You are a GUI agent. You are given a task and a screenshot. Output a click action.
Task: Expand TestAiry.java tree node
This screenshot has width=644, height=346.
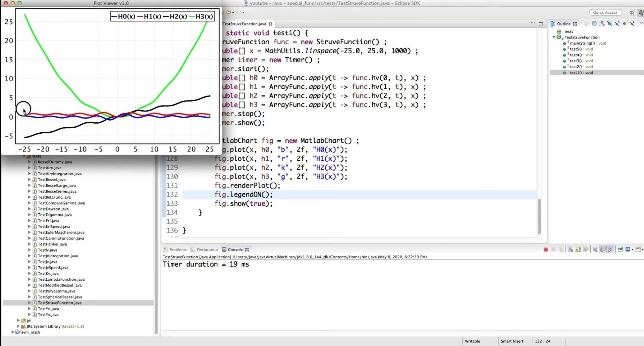30,168
